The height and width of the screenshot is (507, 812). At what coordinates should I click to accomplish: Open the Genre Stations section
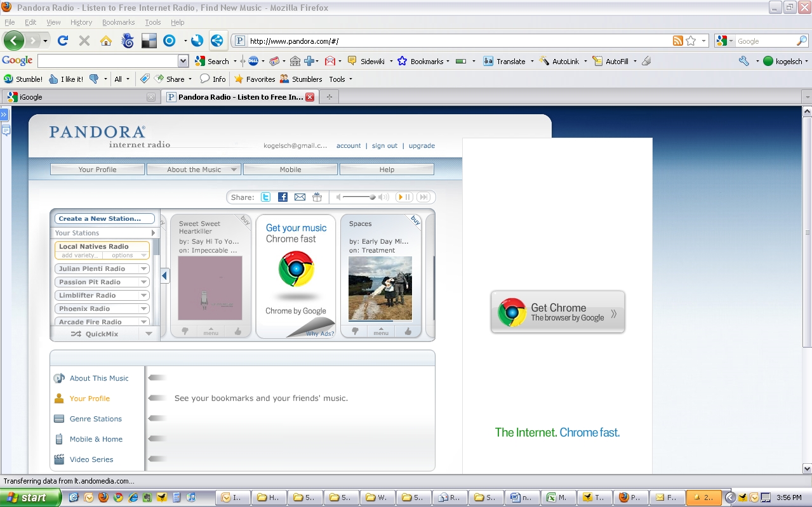point(96,419)
